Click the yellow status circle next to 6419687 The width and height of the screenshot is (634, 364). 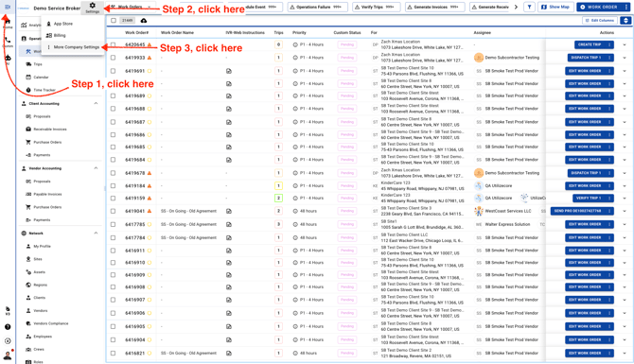tap(150, 122)
